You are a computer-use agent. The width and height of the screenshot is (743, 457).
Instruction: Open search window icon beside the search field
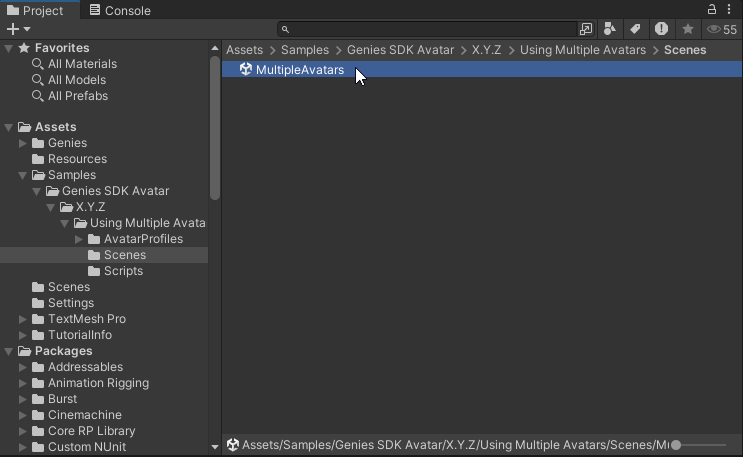(x=586, y=29)
